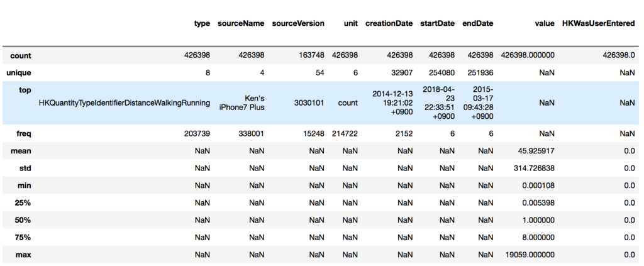Click the 50% value 1.000000
Viewport: 644px width, 266px height.
539,220
